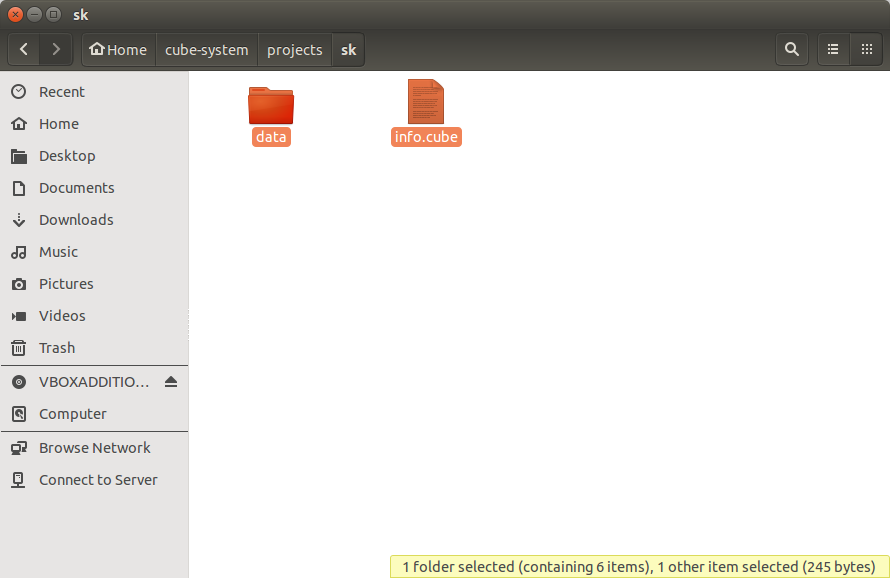The image size is (890, 578).
Task: Click the Music note icon
Action: point(19,252)
